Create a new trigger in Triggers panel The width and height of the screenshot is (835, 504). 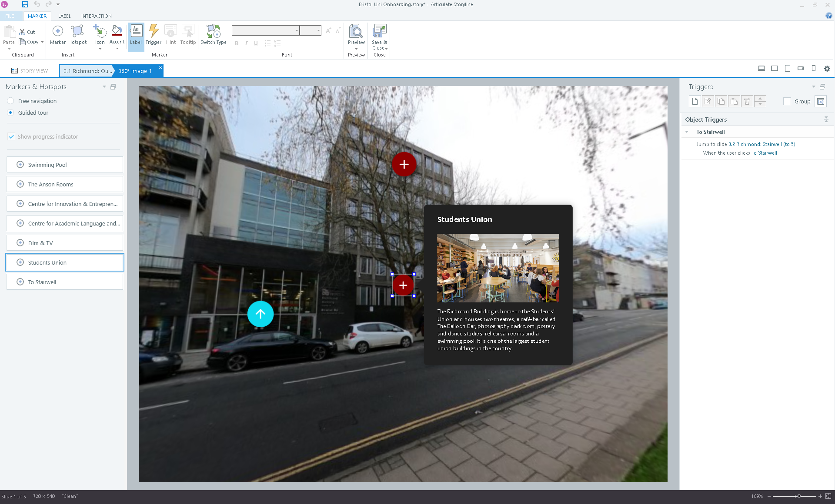coord(695,102)
